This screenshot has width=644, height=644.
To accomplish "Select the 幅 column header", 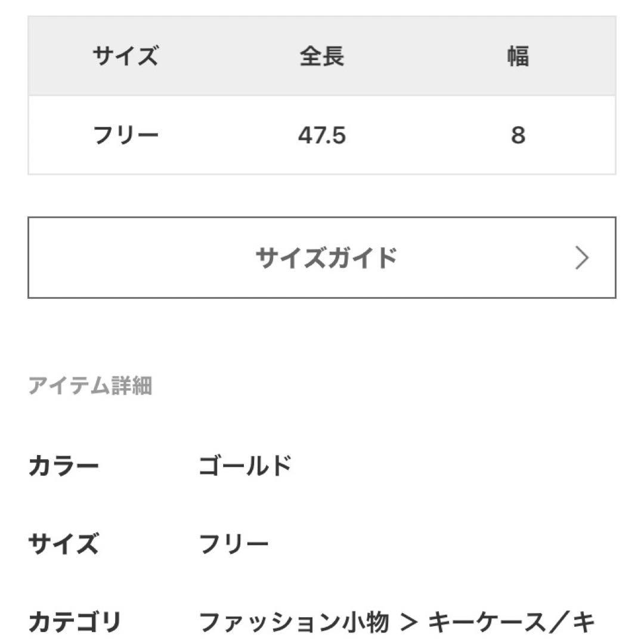I will coord(518,56).
